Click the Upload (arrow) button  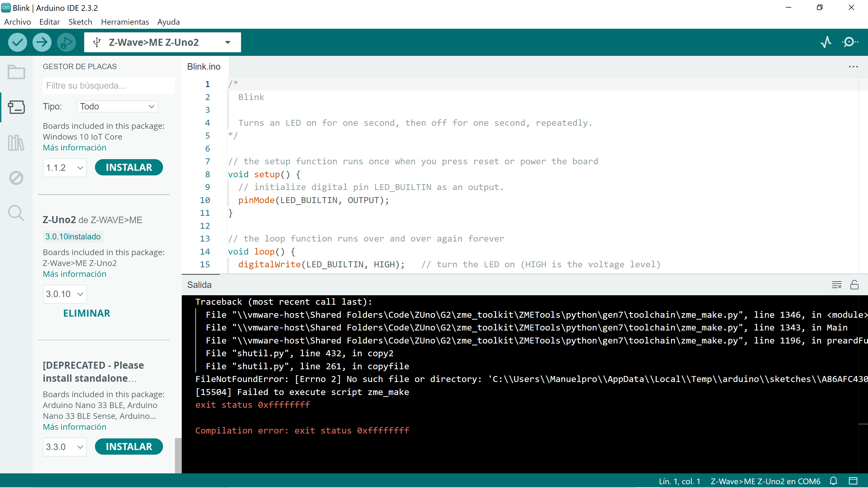coord(42,42)
